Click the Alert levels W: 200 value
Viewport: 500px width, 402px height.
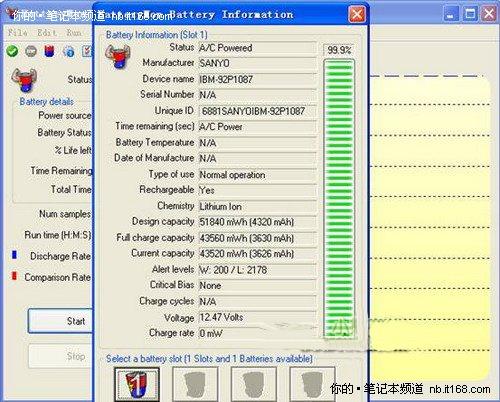click(257, 270)
